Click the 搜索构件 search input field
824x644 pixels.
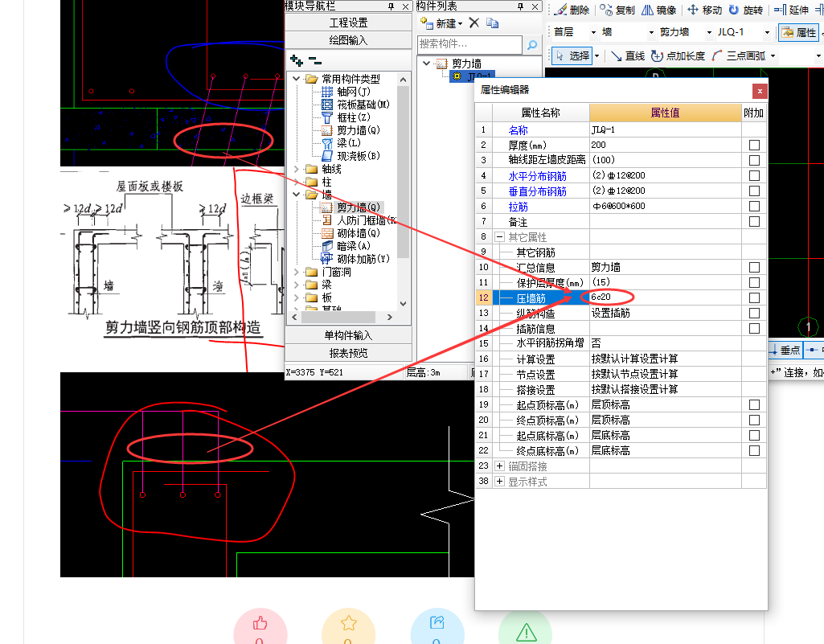click(470, 45)
